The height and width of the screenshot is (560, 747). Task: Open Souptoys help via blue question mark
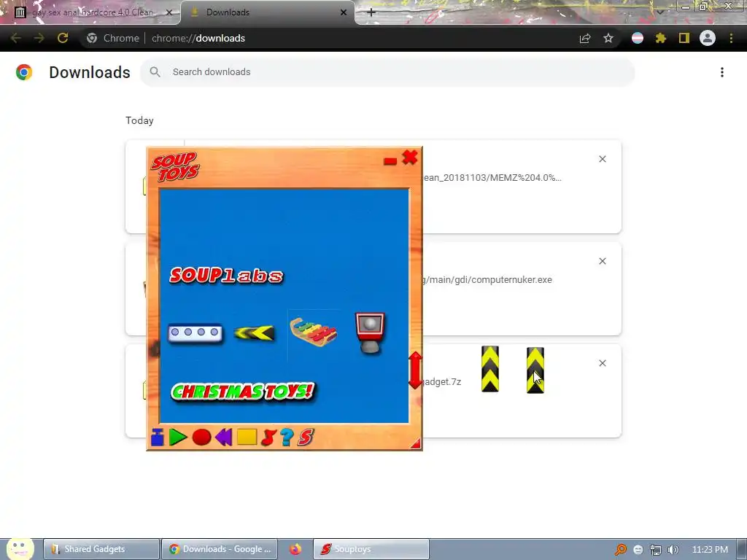pos(287,437)
